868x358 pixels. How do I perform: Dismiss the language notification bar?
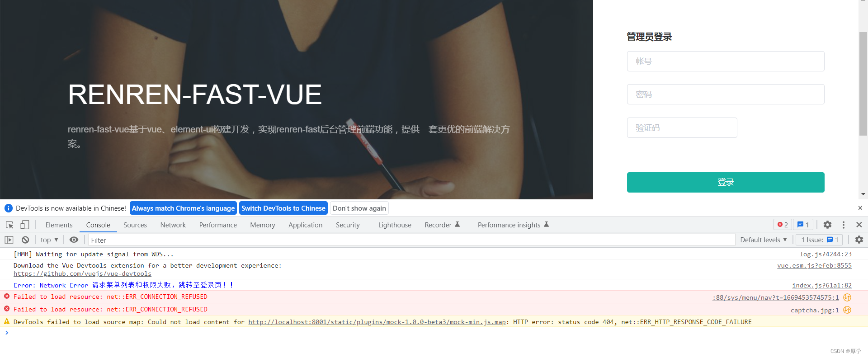[860, 208]
